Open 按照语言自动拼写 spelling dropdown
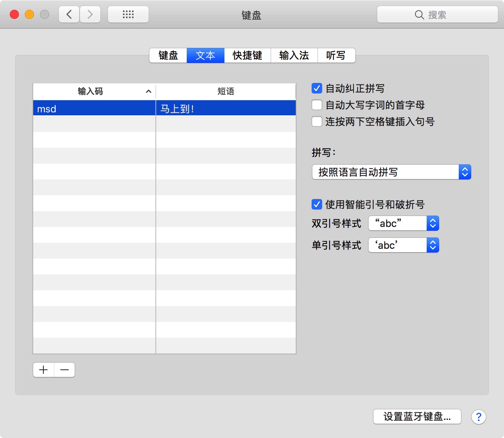Screen dimensions: 504x438 pyautogui.click(x=392, y=172)
